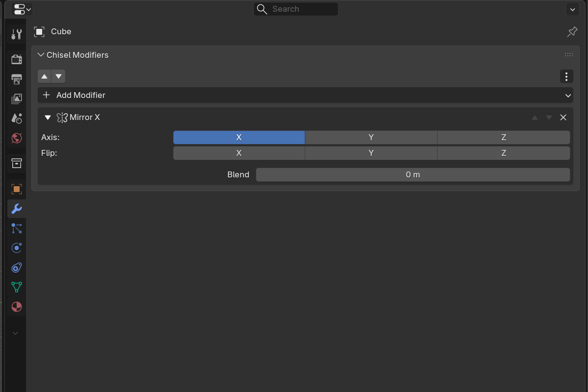This screenshot has width=588, height=392.
Task: Toggle Flip Y button
Action: [371, 153]
